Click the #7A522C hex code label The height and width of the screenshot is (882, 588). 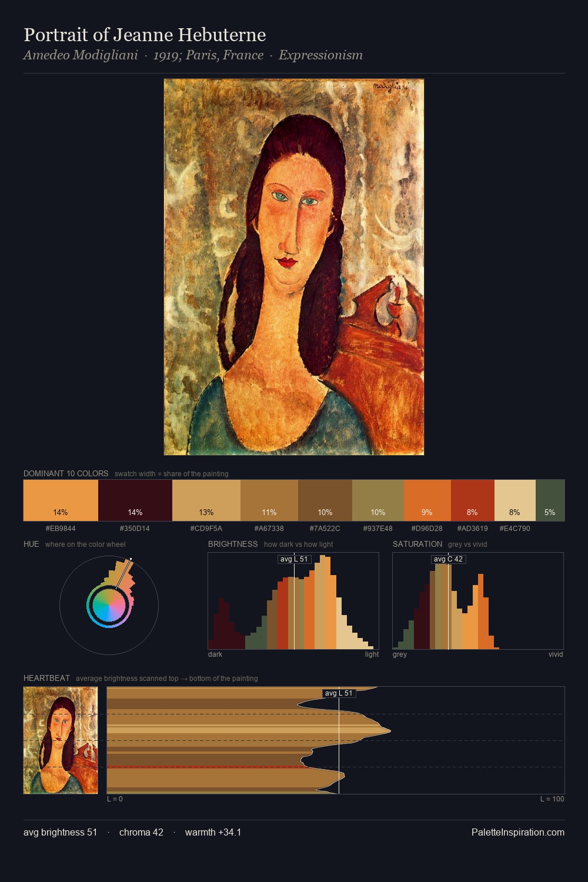click(325, 529)
